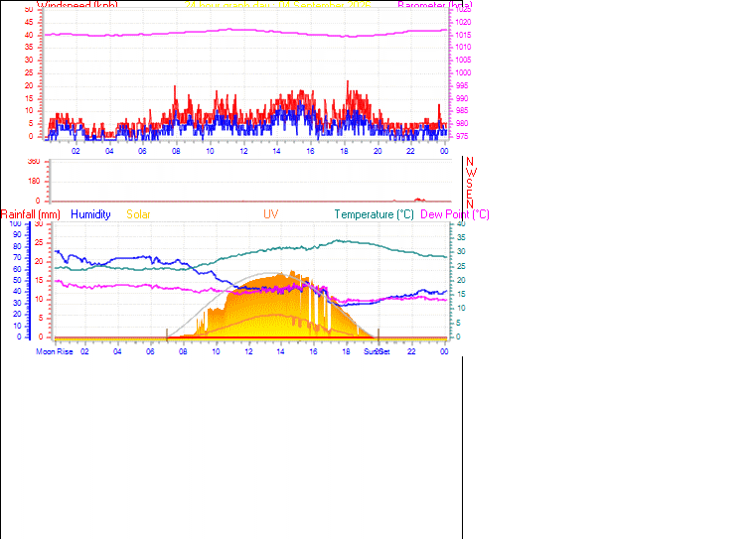Click the Moon Rise label on the time axis

(x=55, y=351)
